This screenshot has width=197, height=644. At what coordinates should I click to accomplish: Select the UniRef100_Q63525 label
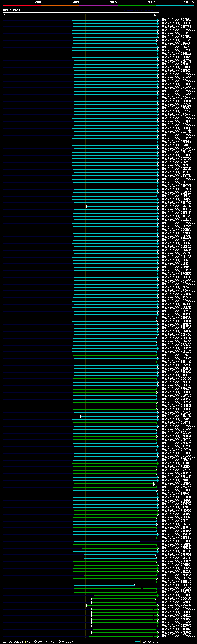click(x=177, y=104)
